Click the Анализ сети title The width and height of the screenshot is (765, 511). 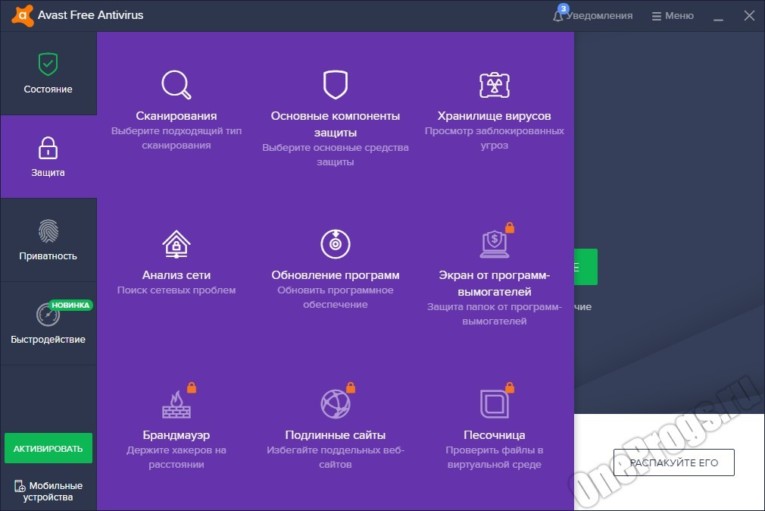coord(176,275)
